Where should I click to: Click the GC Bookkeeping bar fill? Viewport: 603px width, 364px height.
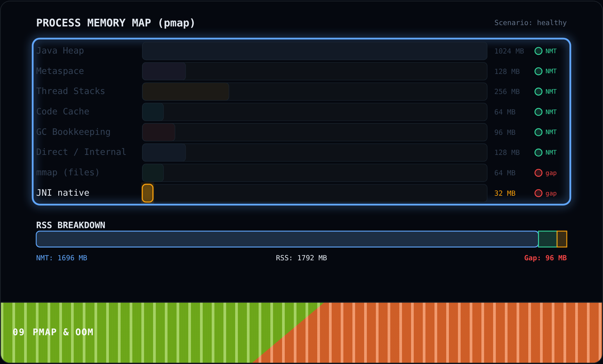tap(158, 132)
